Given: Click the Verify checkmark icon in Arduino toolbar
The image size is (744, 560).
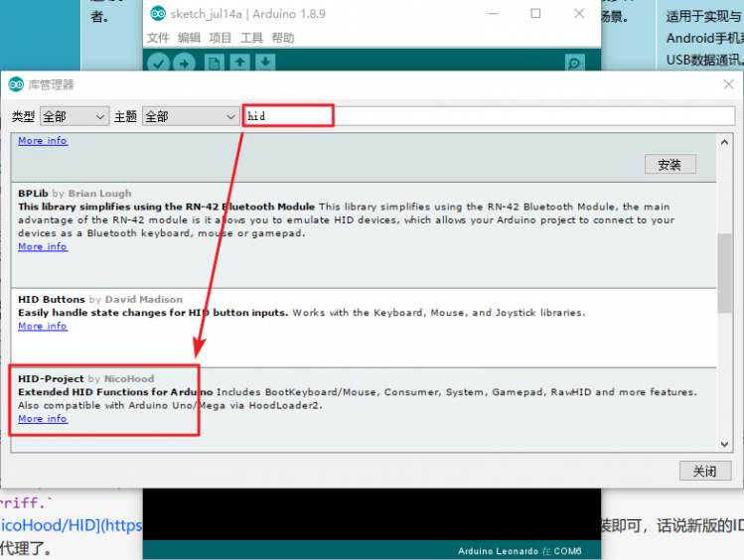Looking at the screenshot, I should coord(159,64).
